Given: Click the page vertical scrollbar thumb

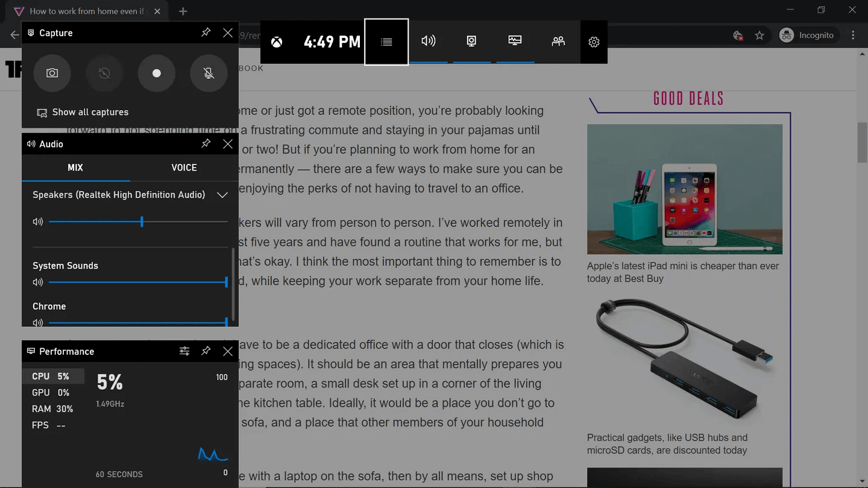Looking at the screenshot, I should pyautogui.click(x=863, y=142).
